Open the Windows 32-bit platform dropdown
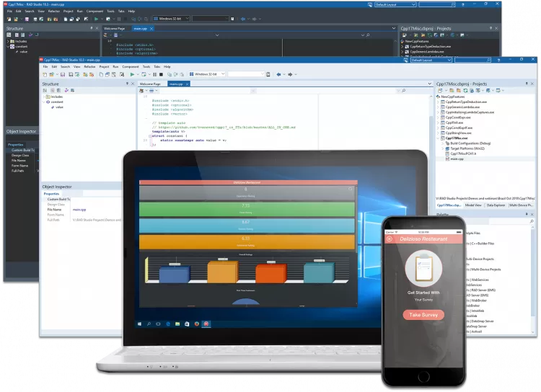The height and width of the screenshot is (392, 541). click(222, 74)
